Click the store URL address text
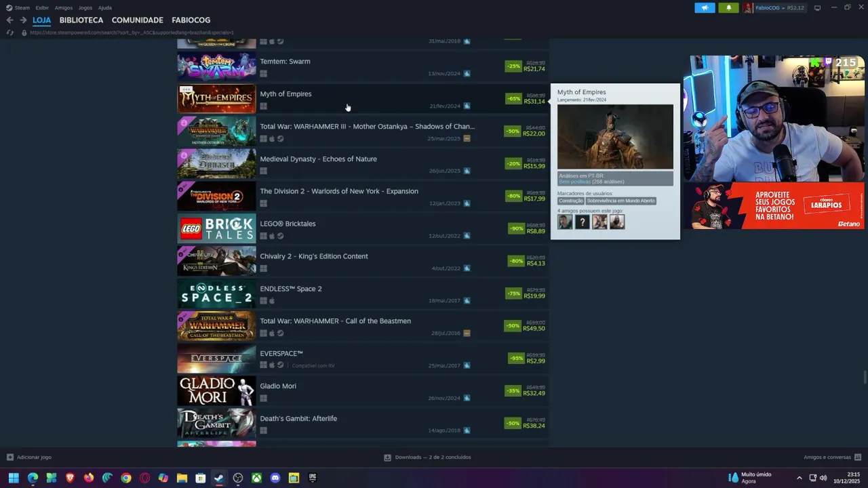868x488 pixels. pos(132,33)
